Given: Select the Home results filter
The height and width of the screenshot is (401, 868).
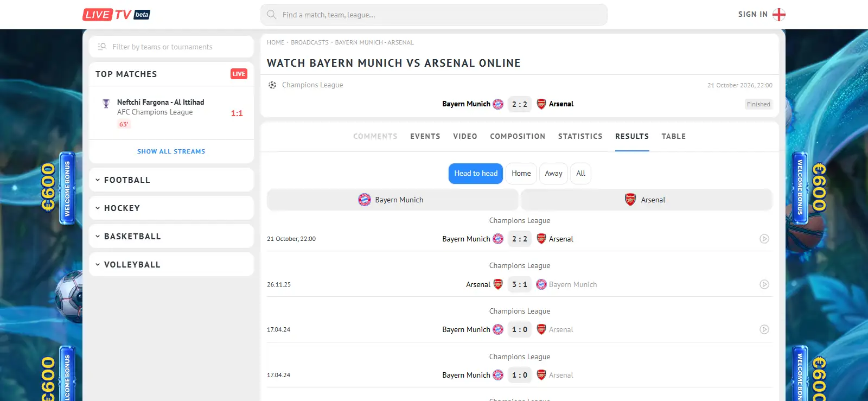Looking at the screenshot, I should [x=521, y=174].
